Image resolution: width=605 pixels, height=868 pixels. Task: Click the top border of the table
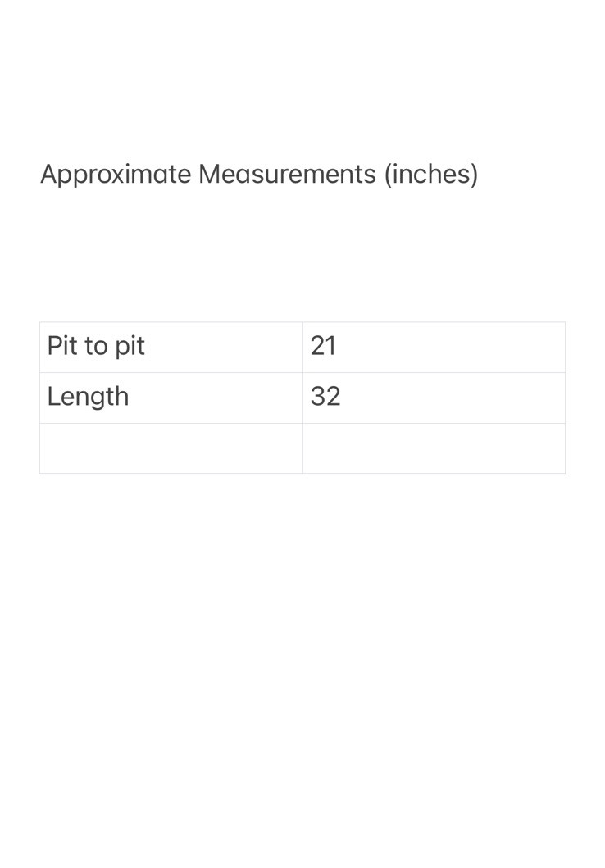click(x=302, y=322)
